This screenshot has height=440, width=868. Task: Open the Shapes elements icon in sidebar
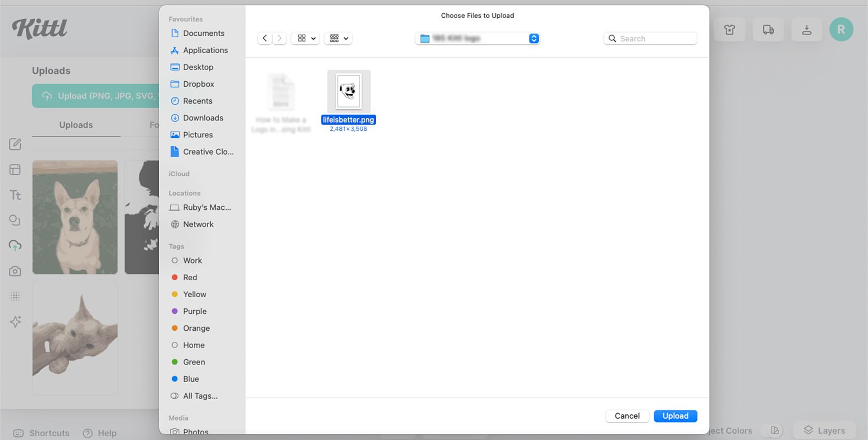pos(15,220)
